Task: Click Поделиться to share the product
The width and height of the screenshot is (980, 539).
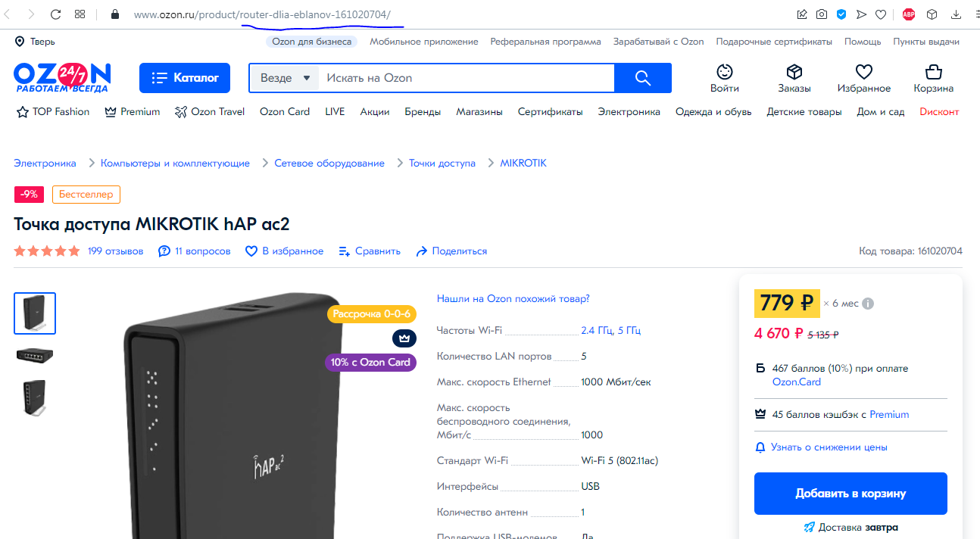Action: click(451, 251)
